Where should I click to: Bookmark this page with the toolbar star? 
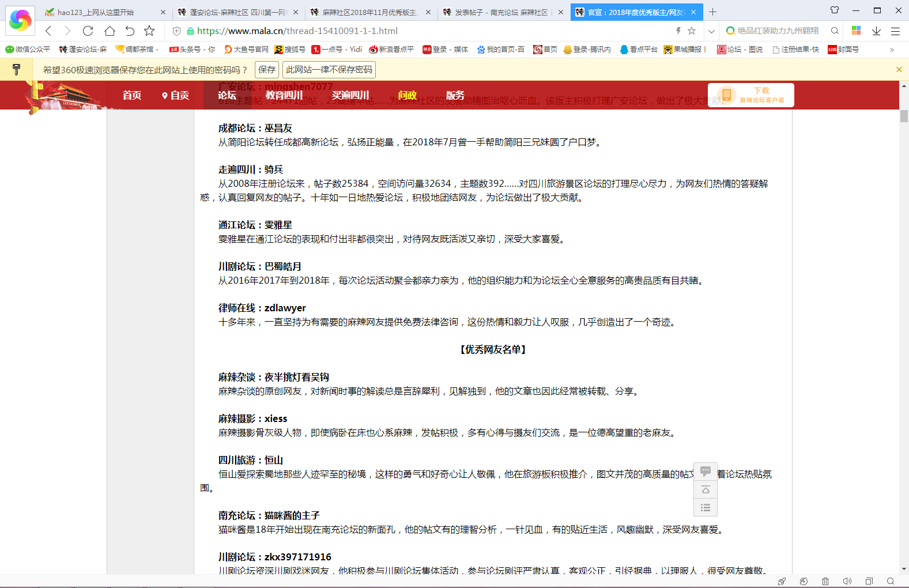149,31
